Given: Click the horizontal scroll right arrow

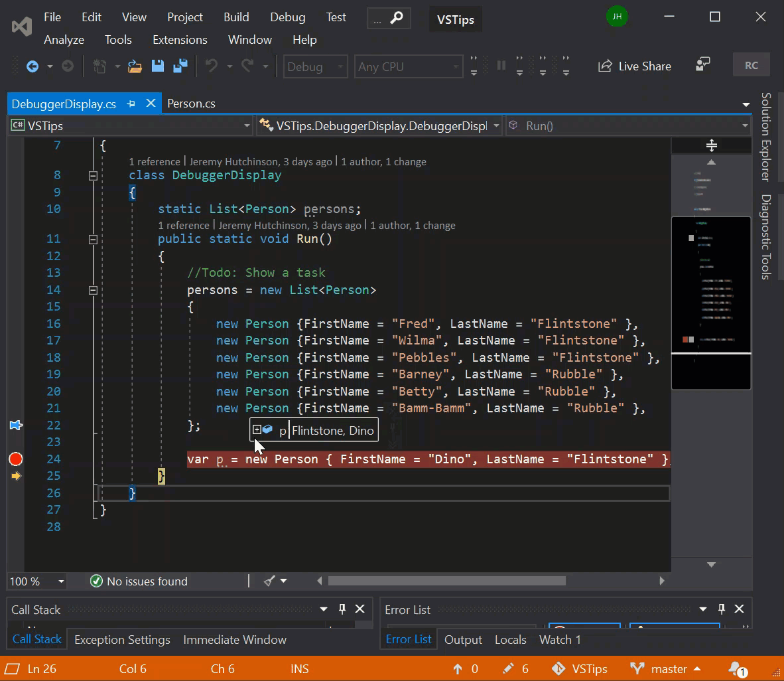Looking at the screenshot, I should pos(661,580).
